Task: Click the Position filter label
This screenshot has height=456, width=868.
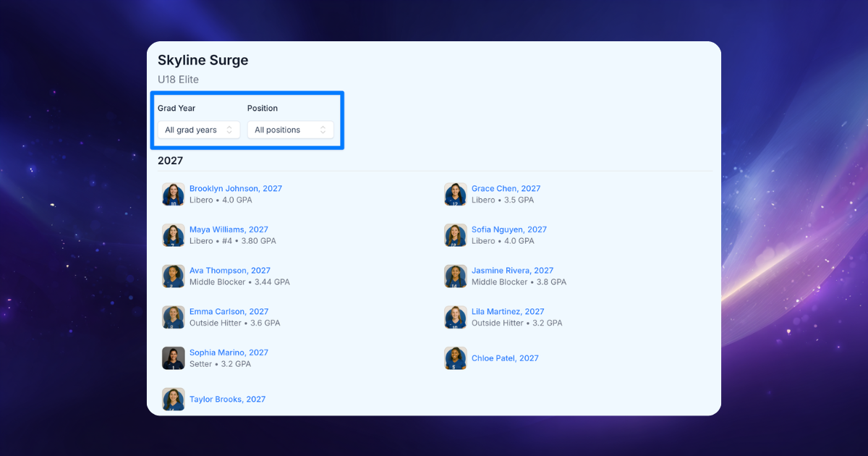Action: click(263, 108)
